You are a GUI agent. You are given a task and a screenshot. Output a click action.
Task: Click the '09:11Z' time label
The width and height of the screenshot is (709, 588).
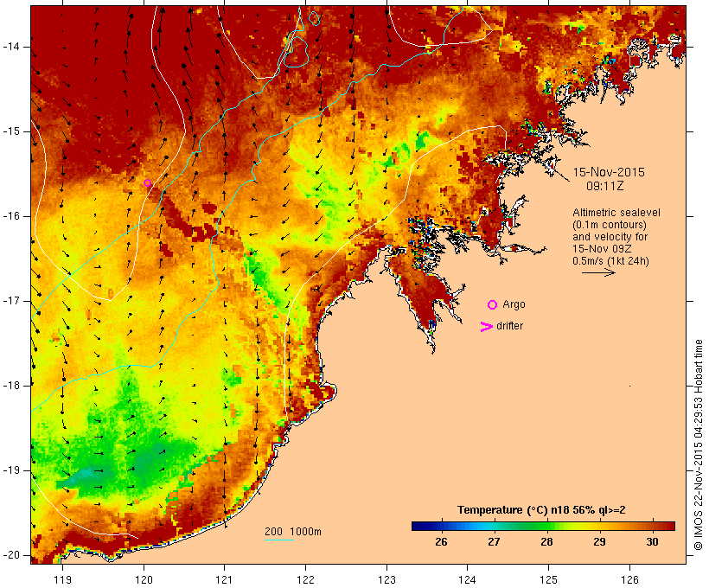click(x=605, y=186)
